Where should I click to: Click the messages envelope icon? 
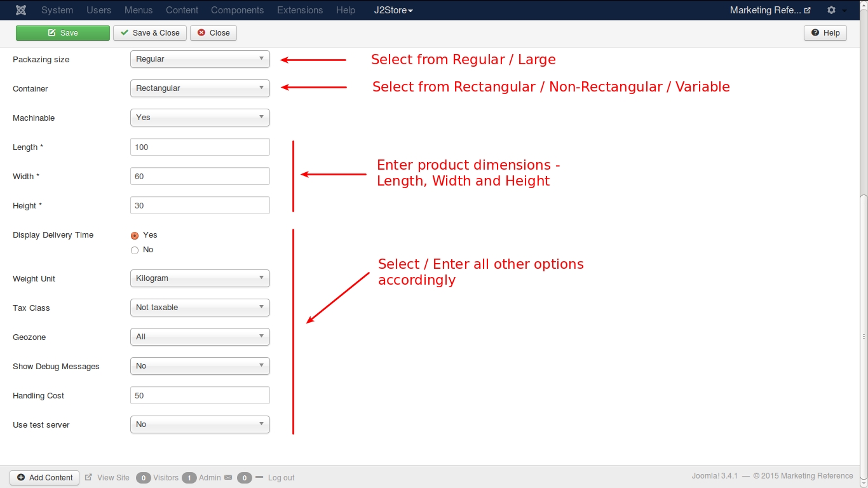point(228,477)
